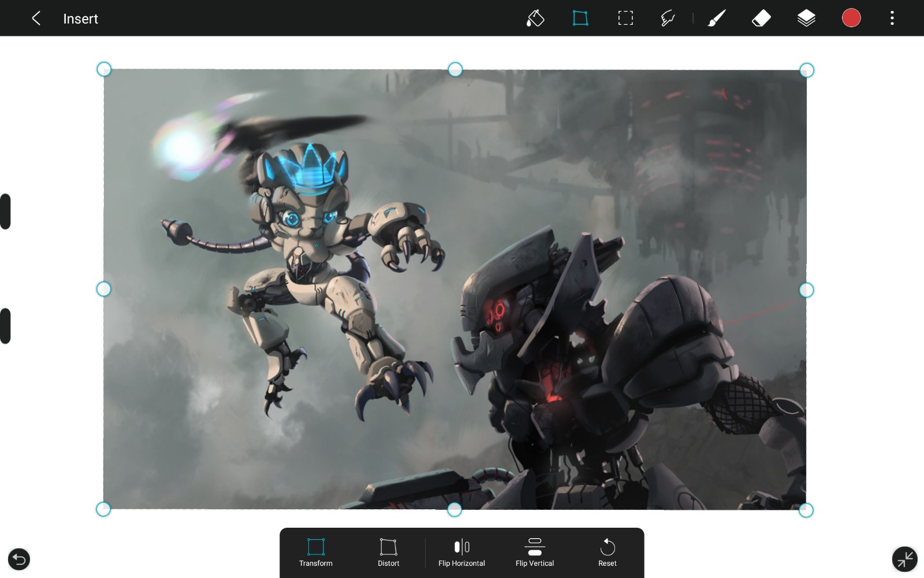Select the transform tool in top bar
The image size is (924, 578).
580,18
